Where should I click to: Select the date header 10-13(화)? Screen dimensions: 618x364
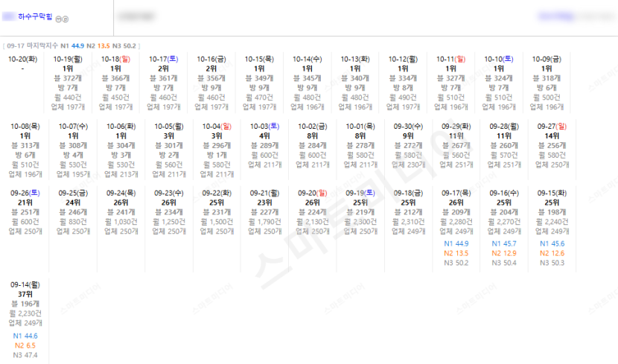[355, 59]
